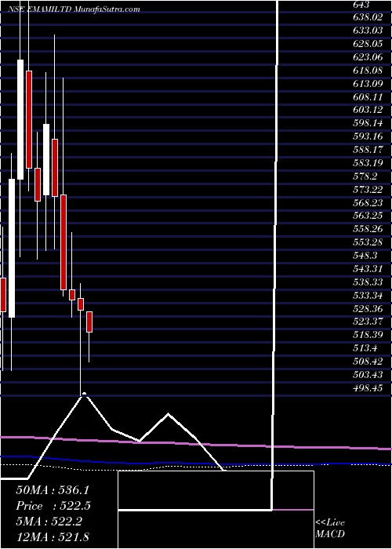
Task: Click the 12MA : 521.8 readout
Action: point(53,537)
